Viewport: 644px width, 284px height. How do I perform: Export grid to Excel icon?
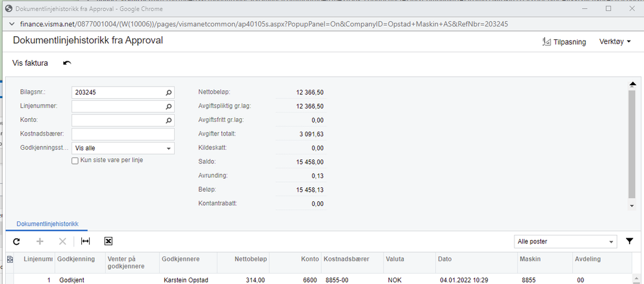(108, 241)
